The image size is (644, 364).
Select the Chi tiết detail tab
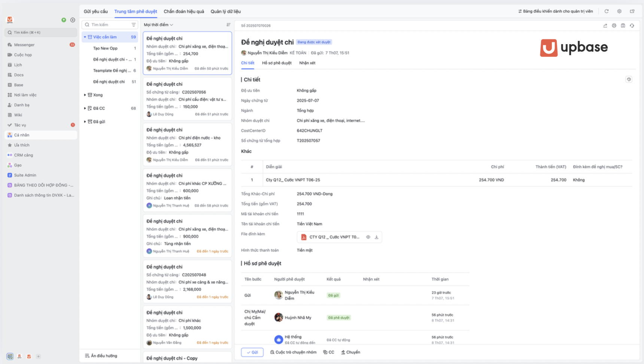247,63
